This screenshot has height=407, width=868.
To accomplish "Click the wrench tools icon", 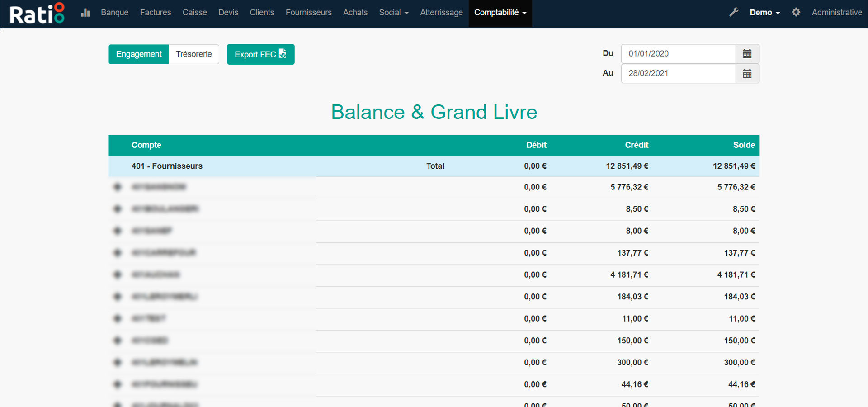I will tap(734, 13).
